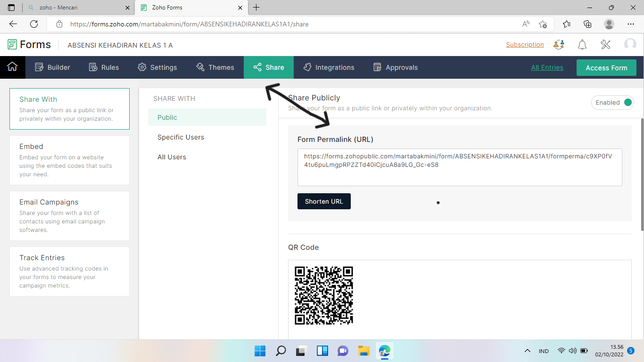Image resolution: width=644 pixels, height=362 pixels.
Task: Select the Share tab
Action: pos(269,67)
